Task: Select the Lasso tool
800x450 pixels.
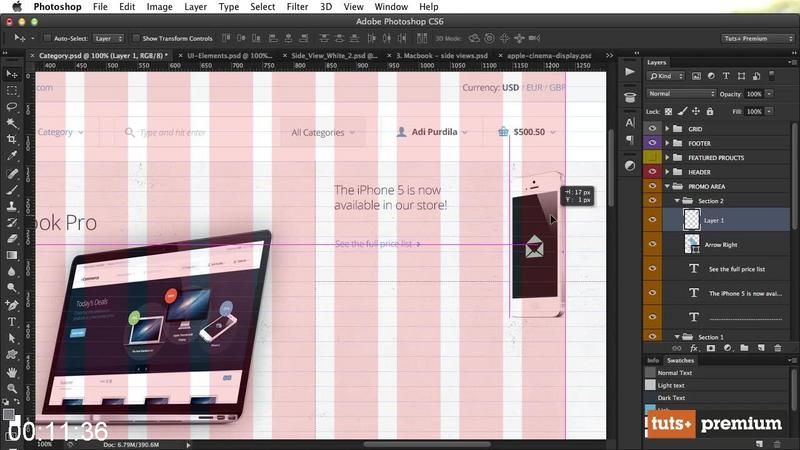Action: point(11,107)
